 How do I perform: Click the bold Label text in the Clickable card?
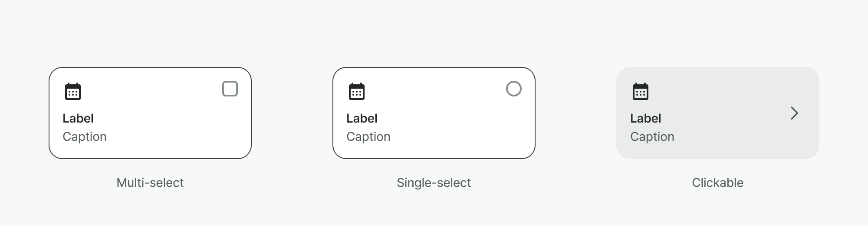pos(646,118)
